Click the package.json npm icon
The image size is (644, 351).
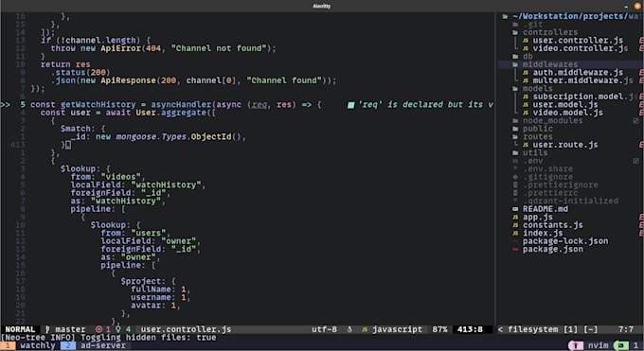point(515,249)
